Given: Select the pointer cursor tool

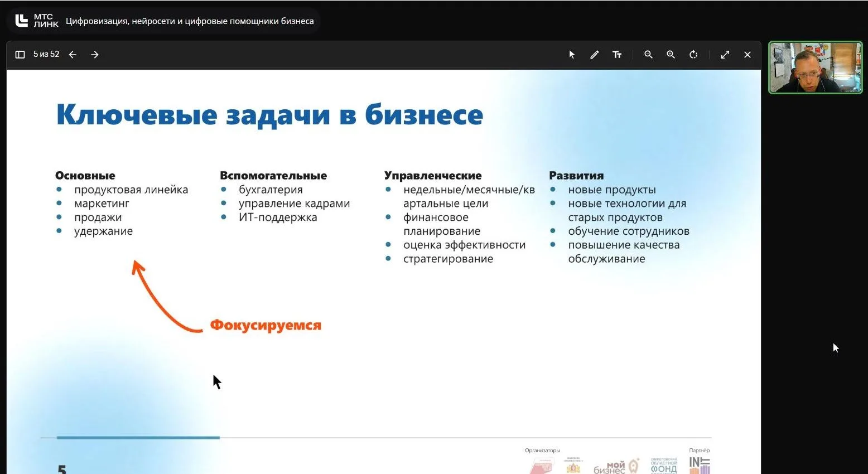Looking at the screenshot, I should (572, 55).
